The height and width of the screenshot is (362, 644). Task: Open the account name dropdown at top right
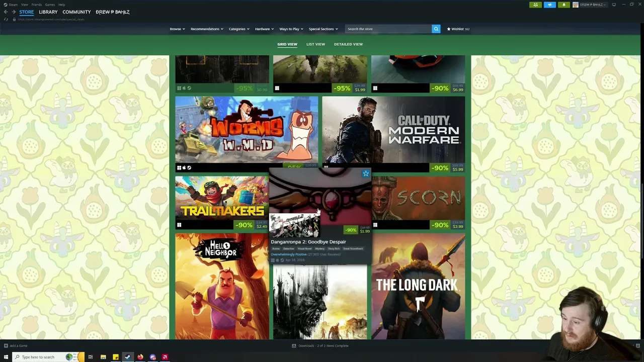[x=594, y=5]
